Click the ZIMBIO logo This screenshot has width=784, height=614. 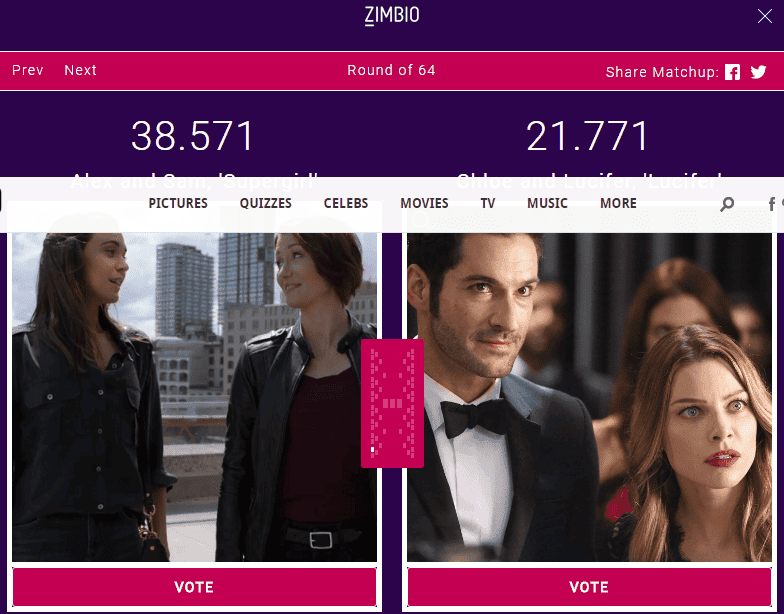tap(392, 16)
